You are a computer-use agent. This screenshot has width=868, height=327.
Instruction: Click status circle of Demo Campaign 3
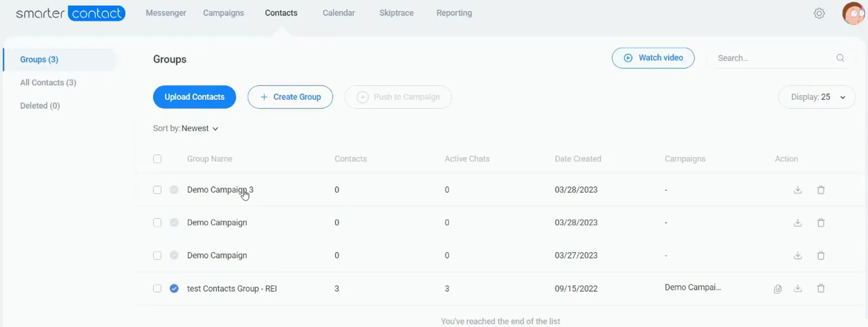174,189
